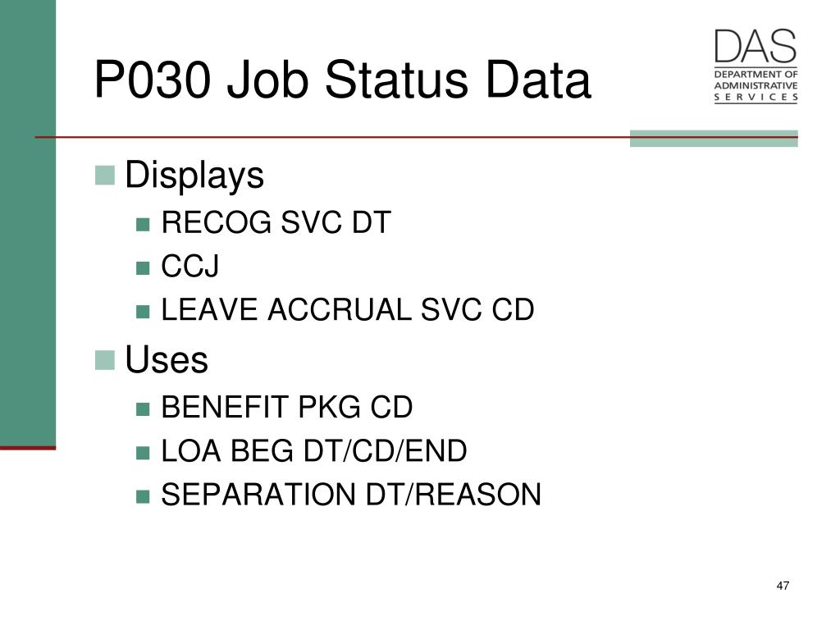Click the bullet before RECOG SVC DT
Screen dimensions: 840x630
[x=143, y=224]
